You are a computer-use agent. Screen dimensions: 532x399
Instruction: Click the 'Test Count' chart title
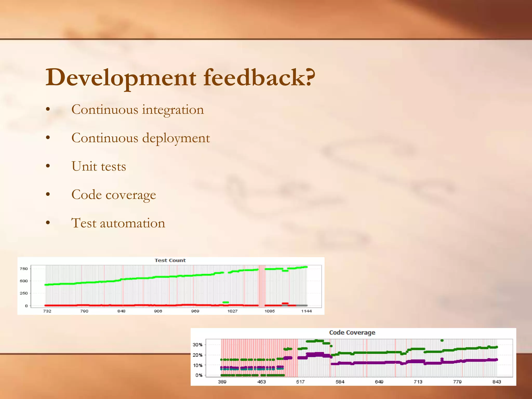tap(170, 260)
